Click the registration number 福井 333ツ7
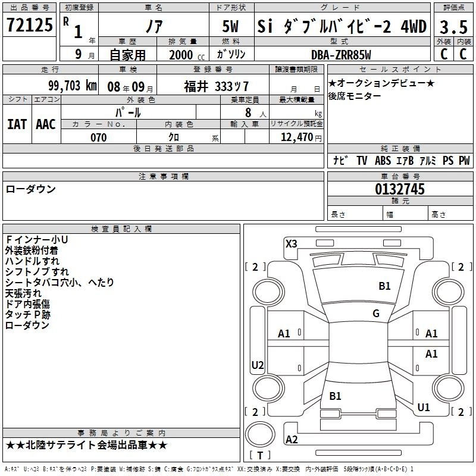This screenshot has height=476, width=476. click(216, 86)
